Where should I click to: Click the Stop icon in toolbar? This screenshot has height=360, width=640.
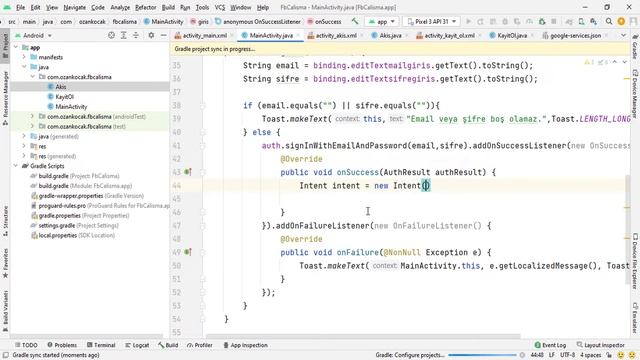(x=554, y=21)
